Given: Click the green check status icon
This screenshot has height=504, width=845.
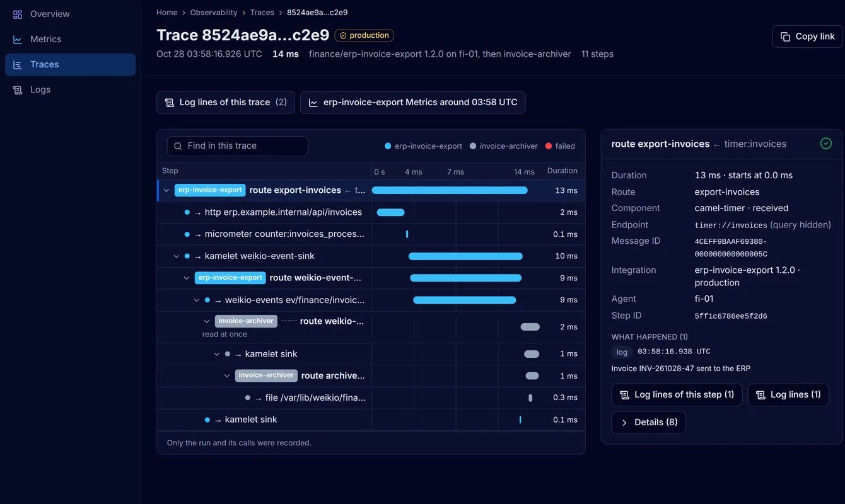Looking at the screenshot, I should pyautogui.click(x=826, y=144).
